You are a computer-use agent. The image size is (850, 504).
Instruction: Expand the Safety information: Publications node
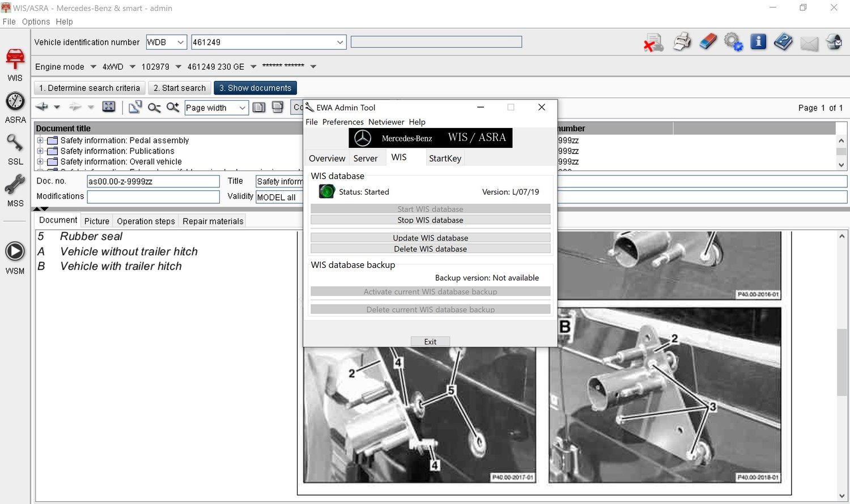click(x=40, y=151)
